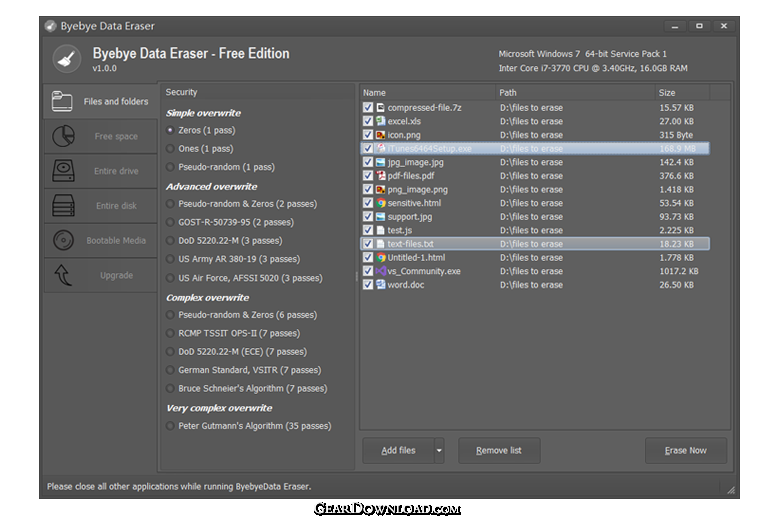Select the 376.6 KB size cell
774x517 pixels.
click(x=676, y=176)
